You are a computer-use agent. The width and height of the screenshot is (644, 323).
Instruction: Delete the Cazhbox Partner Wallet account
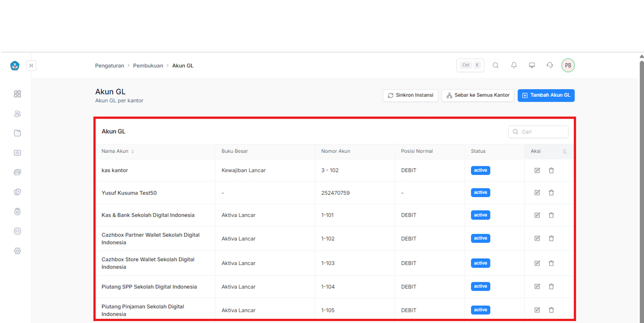click(551, 238)
